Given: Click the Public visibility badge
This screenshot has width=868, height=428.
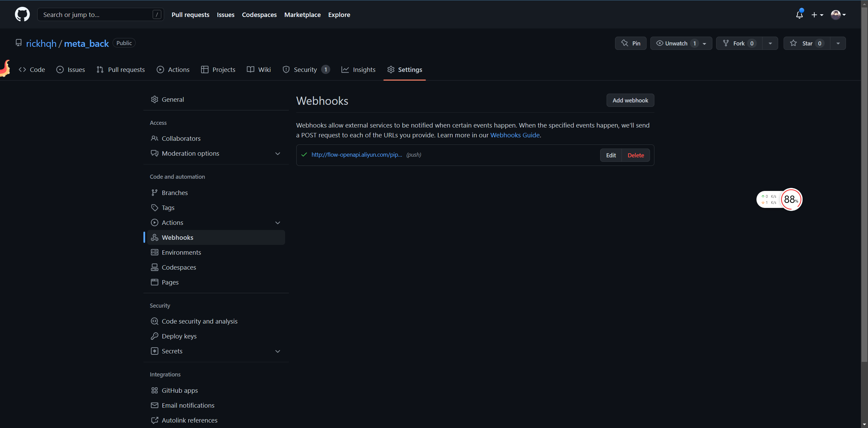Looking at the screenshot, I should coord(124,43).
